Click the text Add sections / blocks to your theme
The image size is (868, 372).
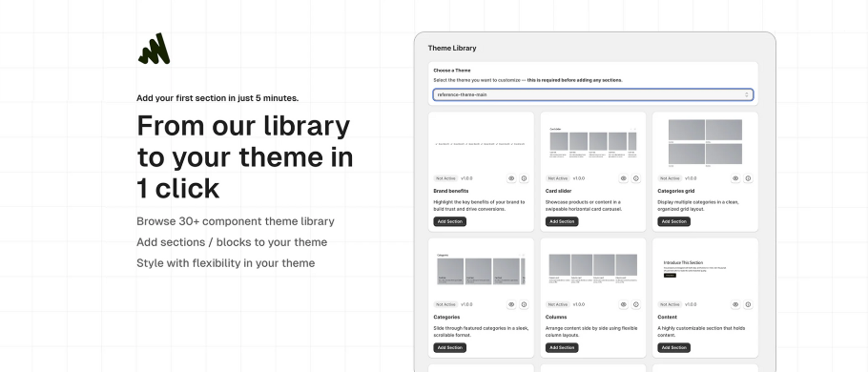click(232, 242)
